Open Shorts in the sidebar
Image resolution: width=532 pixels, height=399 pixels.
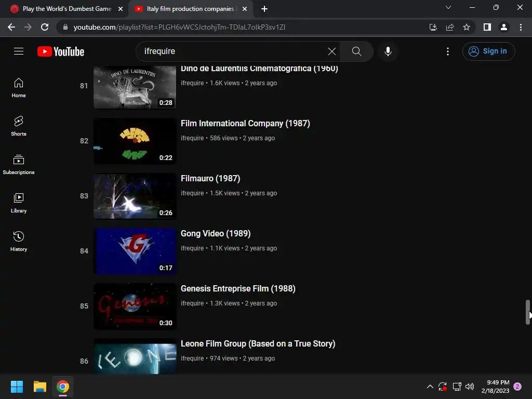coord(19,126)
